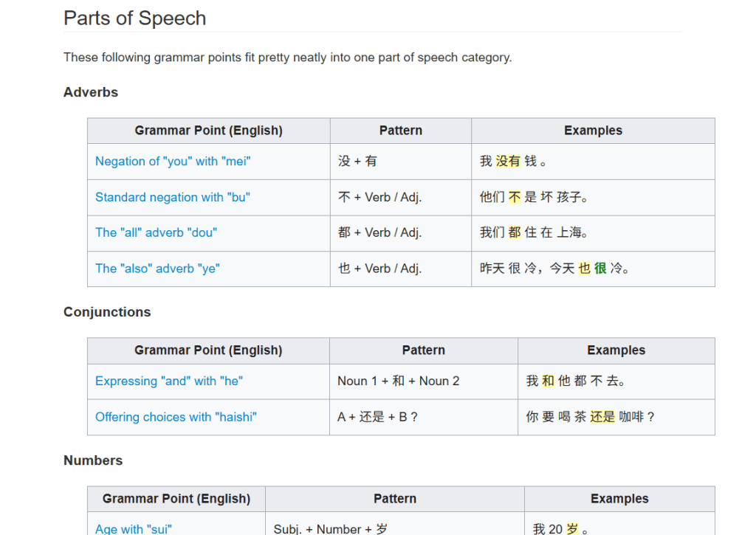Open Standard negation with "bu" link
The width and height of the screenshot is (756, 535).
tap(172, 197)
